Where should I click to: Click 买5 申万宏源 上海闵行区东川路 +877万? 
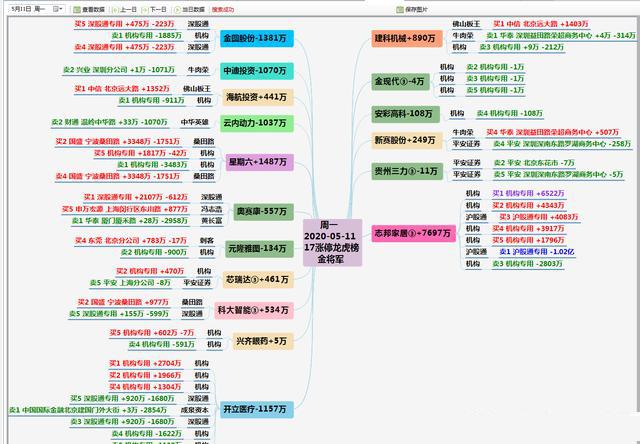[125, 209]
